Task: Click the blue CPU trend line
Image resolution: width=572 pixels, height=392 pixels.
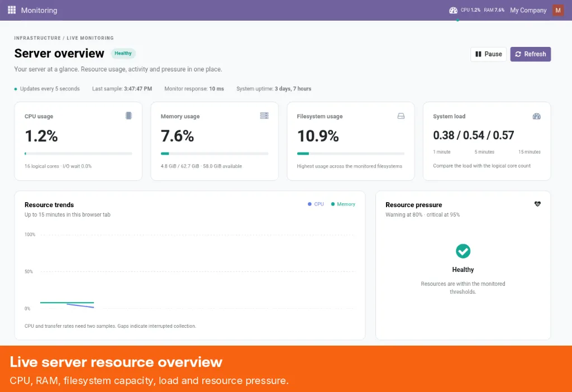Action: coord(80,305)
